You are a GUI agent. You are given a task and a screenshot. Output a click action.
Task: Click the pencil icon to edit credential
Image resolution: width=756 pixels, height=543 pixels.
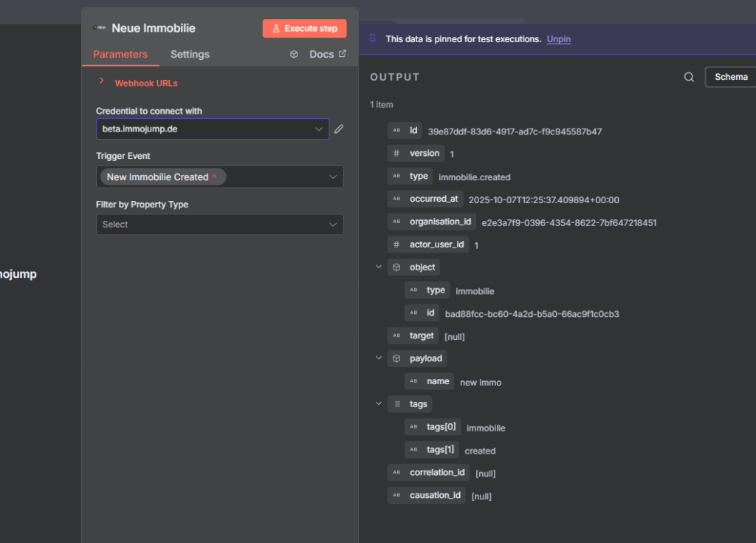pos(339,129)
